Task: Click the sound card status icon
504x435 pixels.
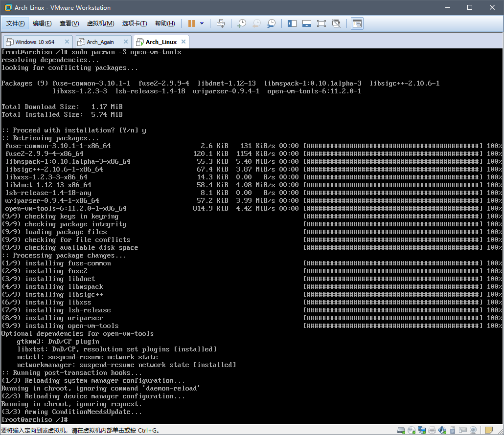Action: pos(442,430)
